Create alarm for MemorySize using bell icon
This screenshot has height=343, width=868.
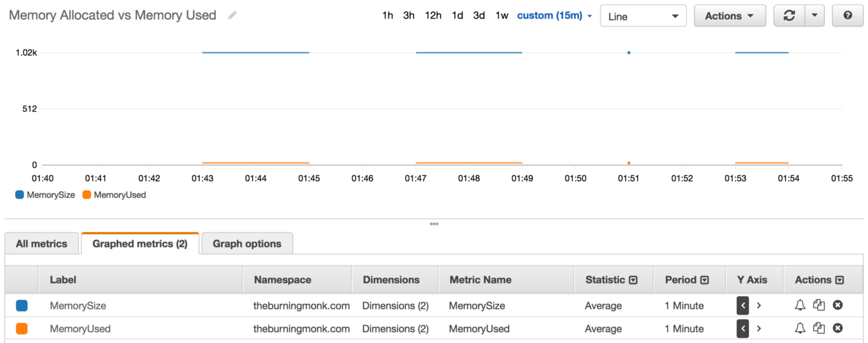(x=800, y=305)
